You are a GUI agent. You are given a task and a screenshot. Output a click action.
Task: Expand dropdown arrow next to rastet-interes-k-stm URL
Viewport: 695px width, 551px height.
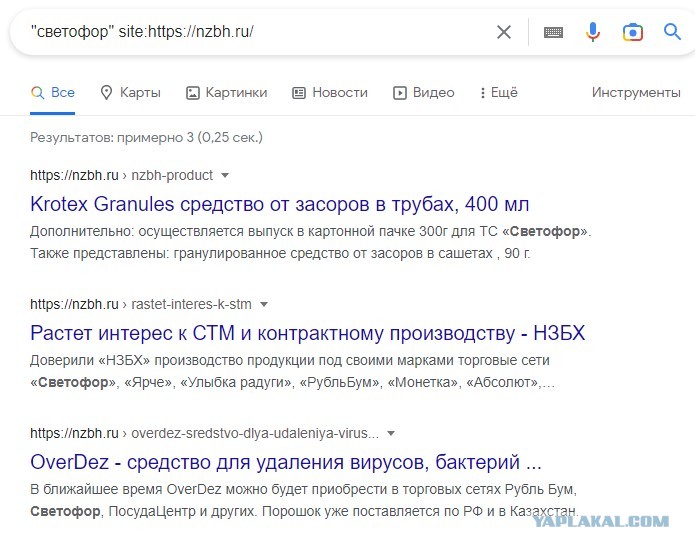pos(264,304)
